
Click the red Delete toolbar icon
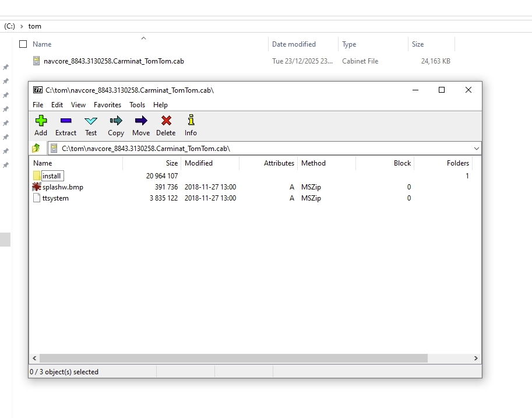[166, 121]
